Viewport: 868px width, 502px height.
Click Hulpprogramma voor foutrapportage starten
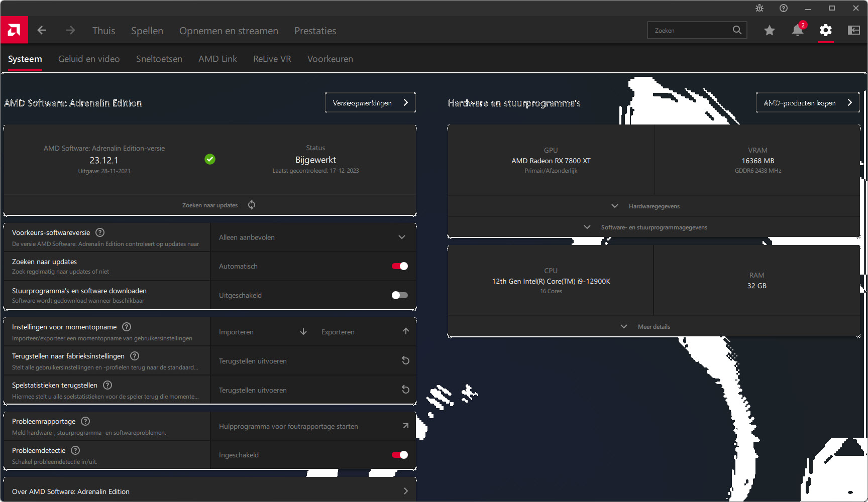click(313, 426)
